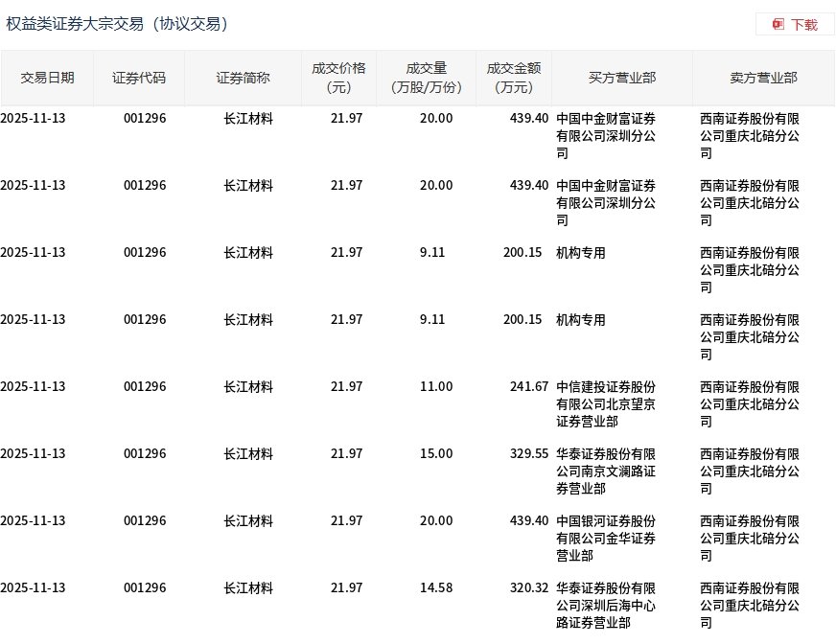
Task: Click code 001296 in the 329.55 row
Action: [145, 453]
